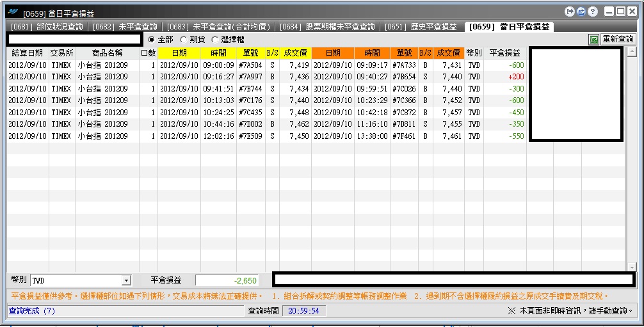Minimize the [0659] 當日平倉損益 window
Image resolution: width=644 pixels, height=327 pixels.
tap(609, 12)
